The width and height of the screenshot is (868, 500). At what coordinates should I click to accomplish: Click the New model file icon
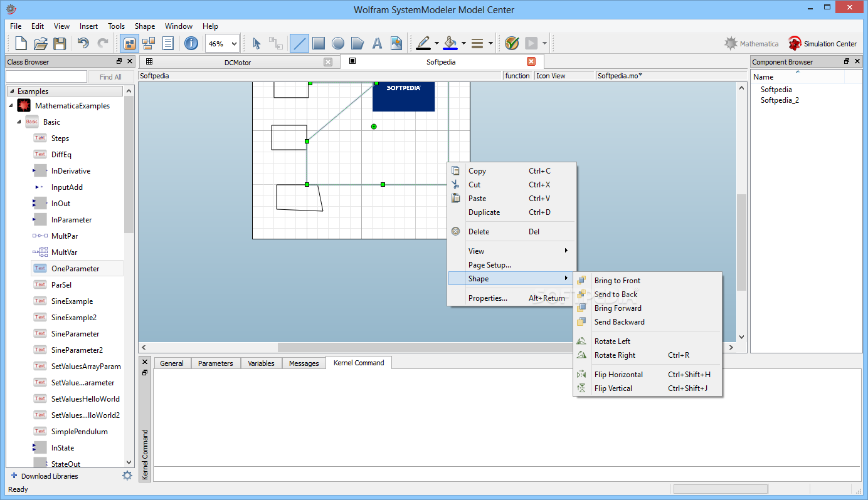coord(21,43)
